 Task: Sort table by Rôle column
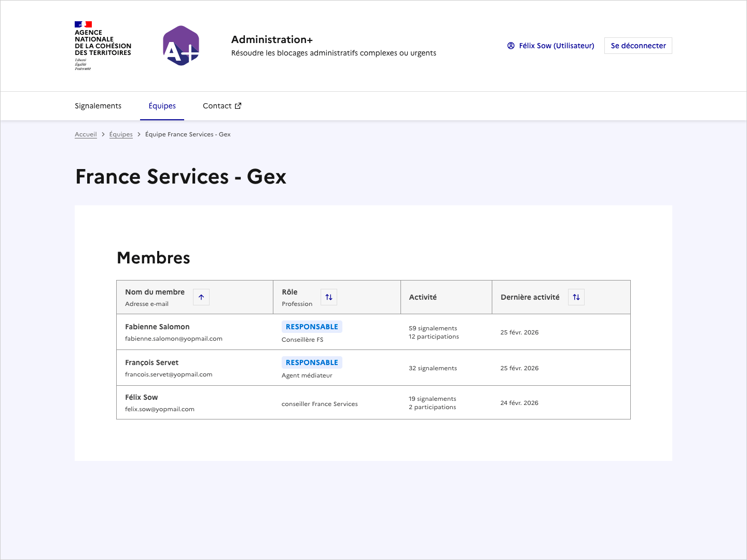pos(329,297)
